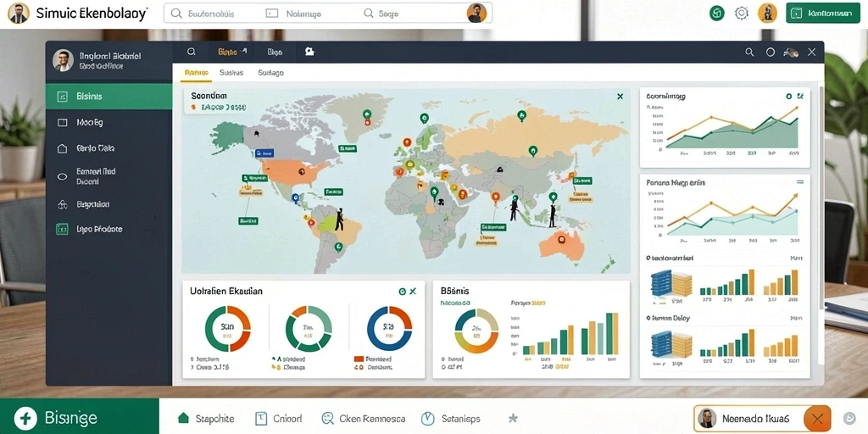Open Cnioorl item in bottom bar
This screenshot has width=868, height=434.
pos(278,419)
